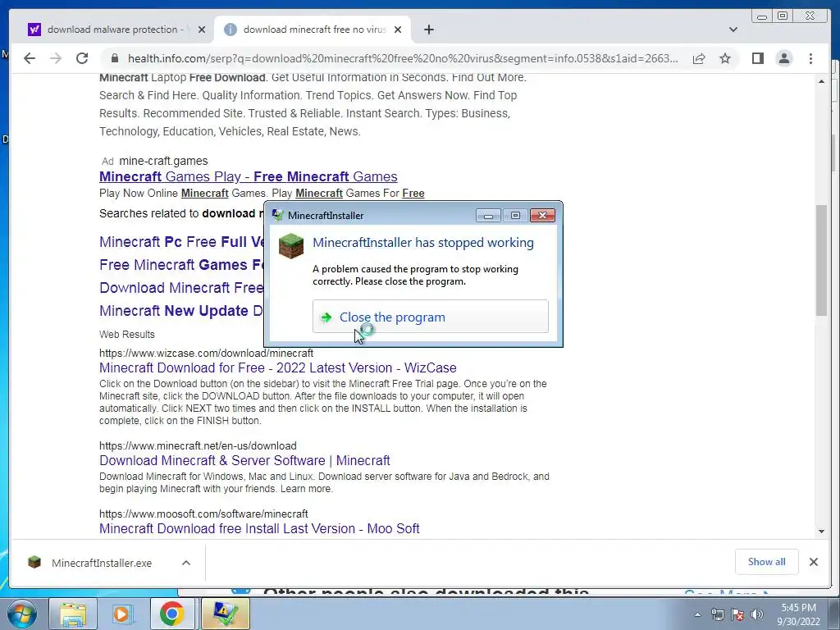The width and height of the screenshot is (840, 630).
Task: Open Free Minecraft Games related search
Action: coord(181,265)
